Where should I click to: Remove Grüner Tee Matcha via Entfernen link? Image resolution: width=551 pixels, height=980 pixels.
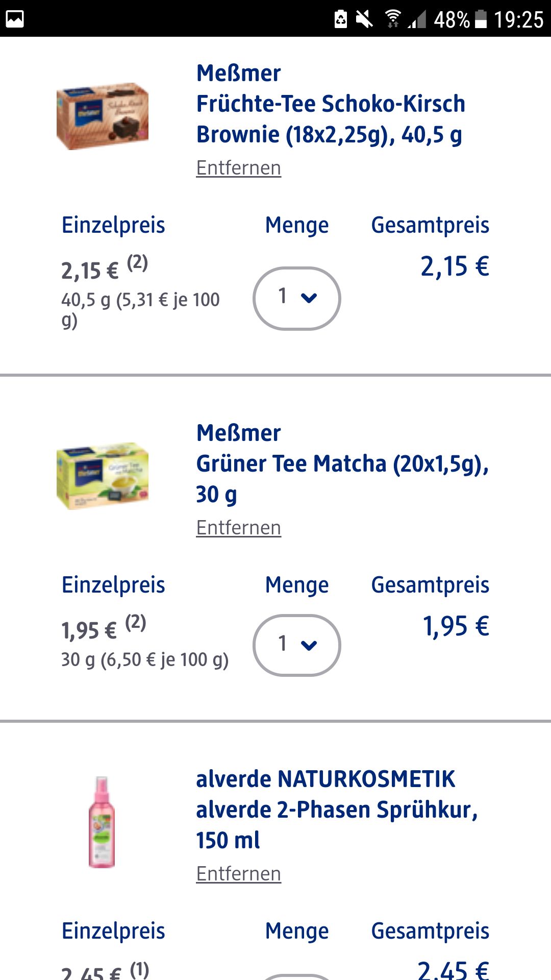[x=238, y=528]
